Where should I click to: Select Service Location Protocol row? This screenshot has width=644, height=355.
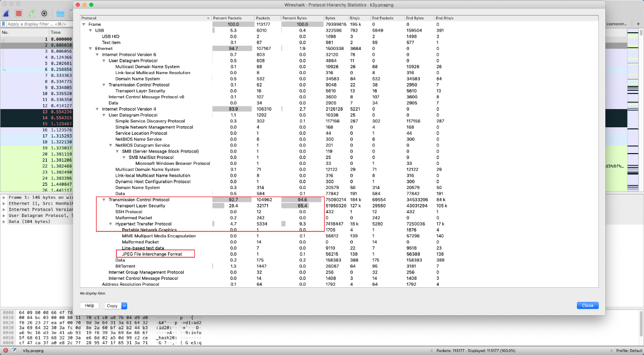click(x=339, y=133)
